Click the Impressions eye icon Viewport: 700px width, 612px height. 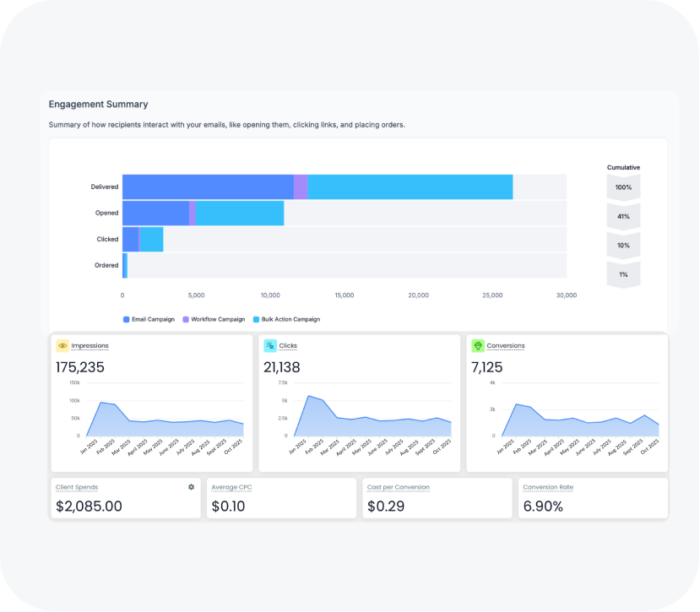tap(62, 345)
